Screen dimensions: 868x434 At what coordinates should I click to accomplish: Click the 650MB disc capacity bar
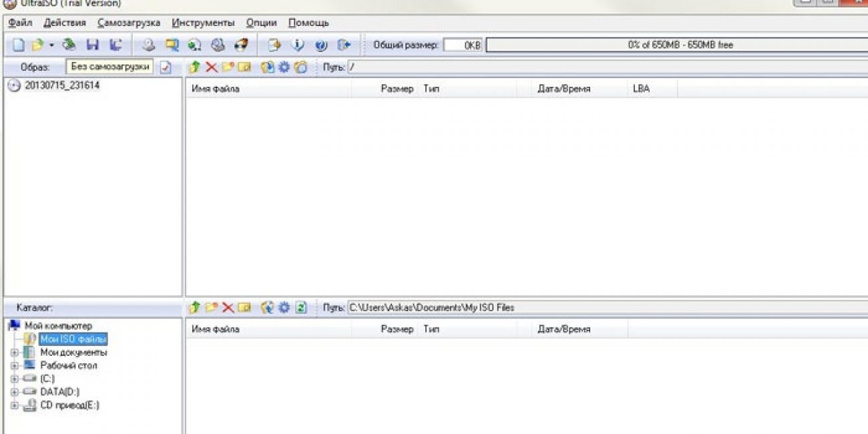tap(680, 45)
